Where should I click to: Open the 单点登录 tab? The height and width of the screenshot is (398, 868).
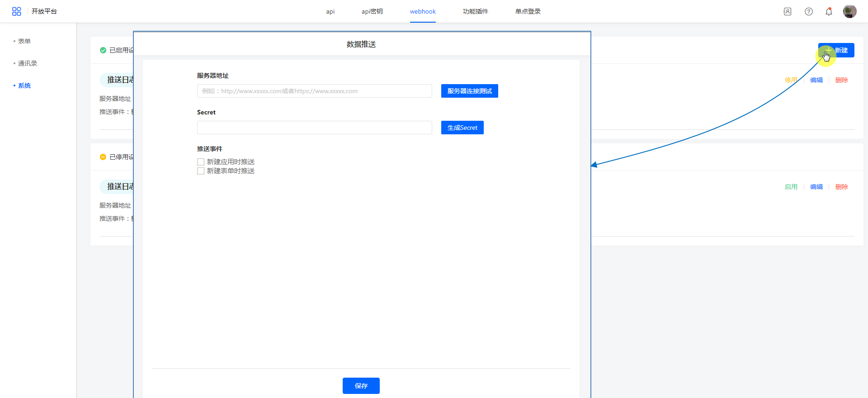click(528, 12)
